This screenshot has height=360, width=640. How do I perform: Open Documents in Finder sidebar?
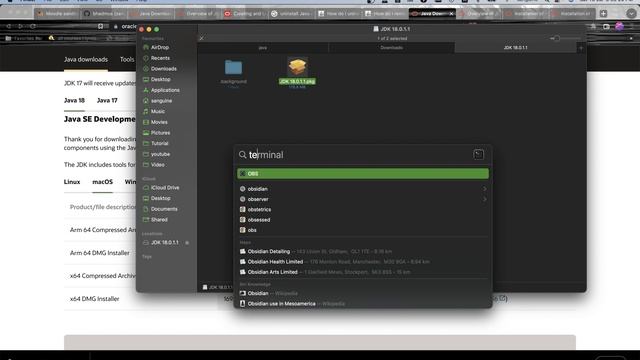164,209
